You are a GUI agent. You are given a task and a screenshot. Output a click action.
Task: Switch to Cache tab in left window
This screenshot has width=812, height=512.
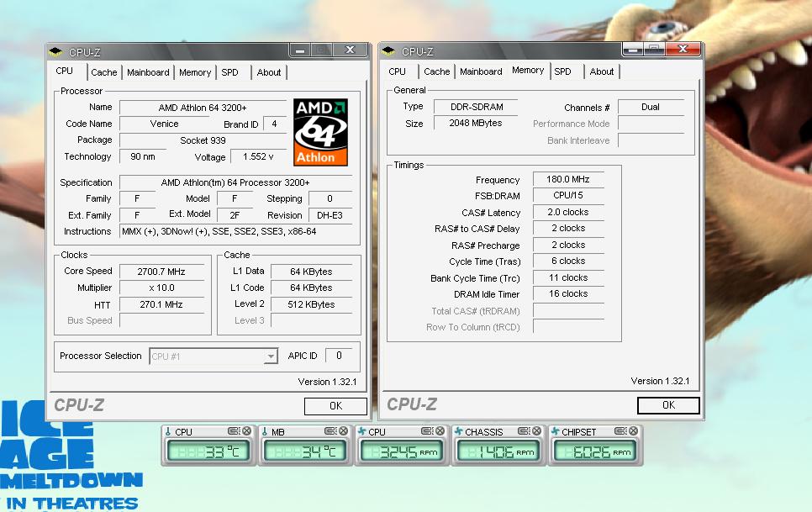pos(104,72)
